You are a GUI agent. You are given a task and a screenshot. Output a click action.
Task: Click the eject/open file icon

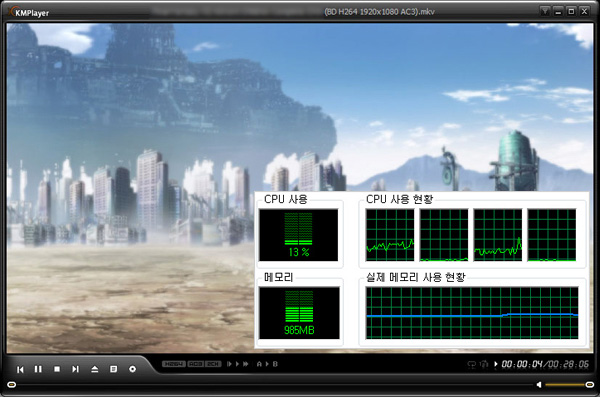coord(95,369)
